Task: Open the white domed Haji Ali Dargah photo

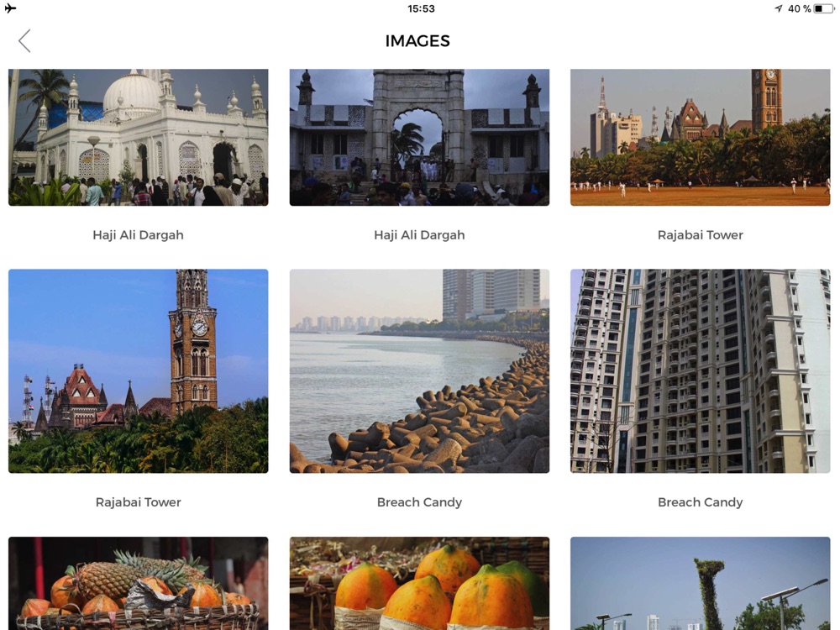Action: click(x=139, y=137)
